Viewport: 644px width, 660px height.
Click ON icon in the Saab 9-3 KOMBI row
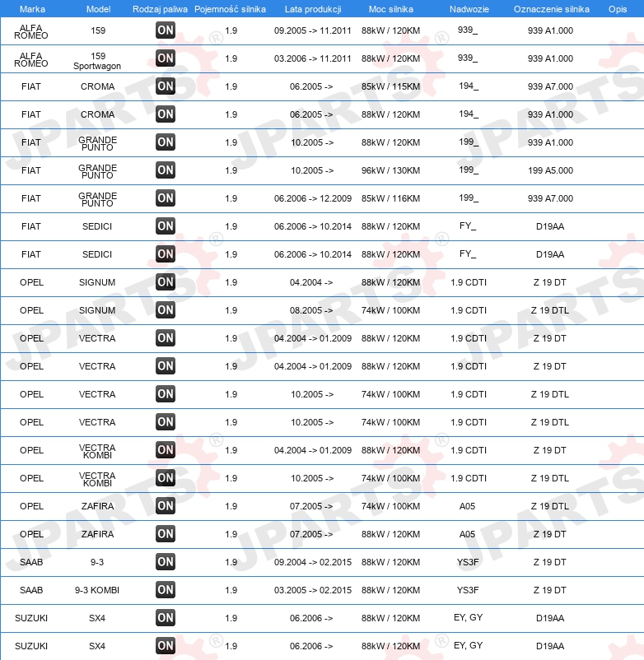point(165,590)
